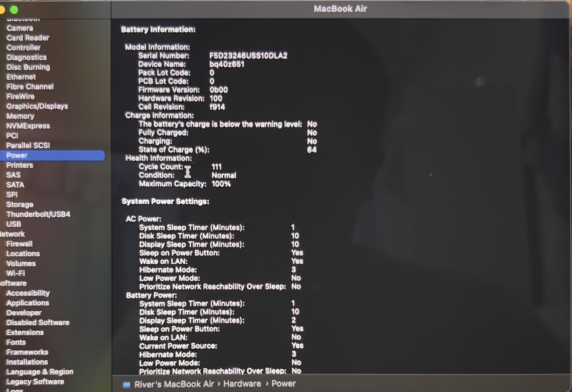Select Firewall under Network
572x392 pixels.
coord(19,244)
